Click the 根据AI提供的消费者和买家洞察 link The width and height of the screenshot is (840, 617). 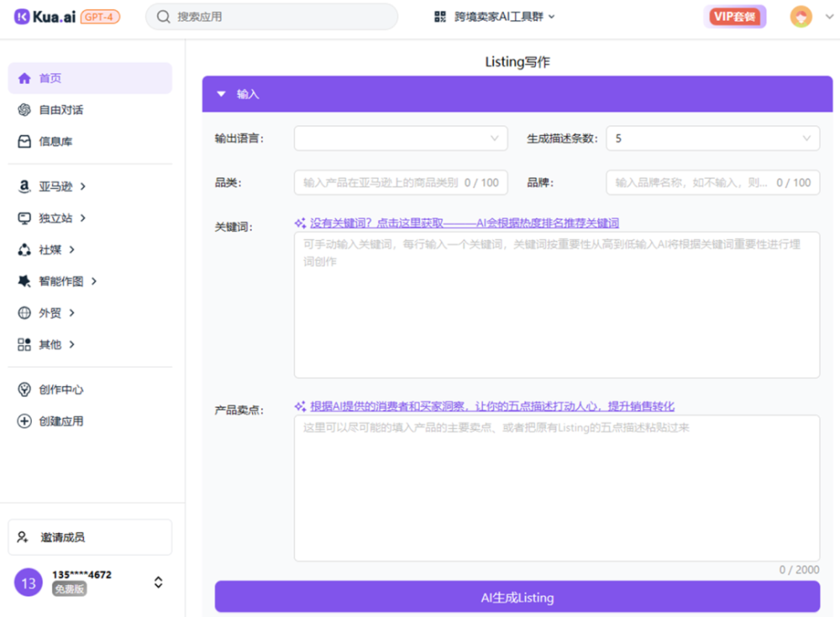492,406
